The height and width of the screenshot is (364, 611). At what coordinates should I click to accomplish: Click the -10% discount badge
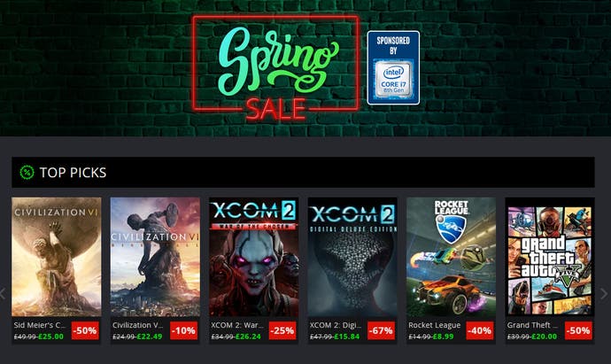pos(184,330)
